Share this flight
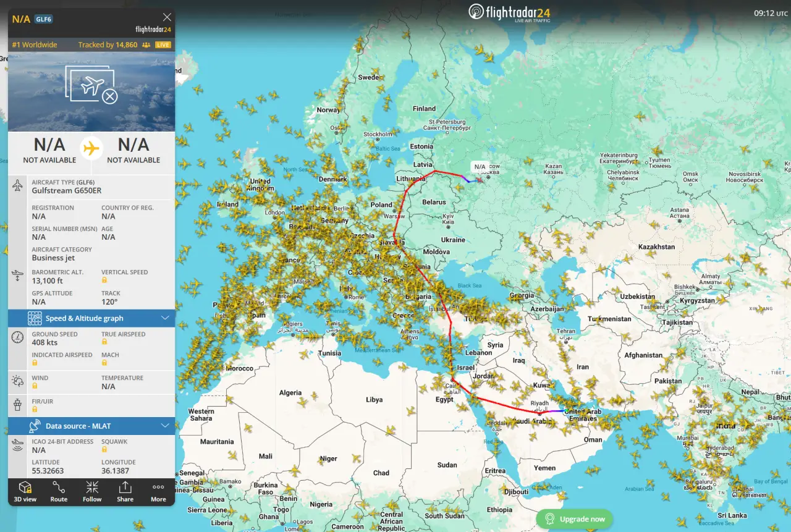Viewport: 791px width, 532px height. pos(125,492)
